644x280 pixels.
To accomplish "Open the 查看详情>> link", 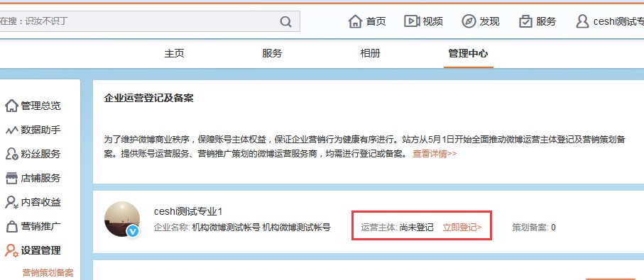I will click(435, 154).
